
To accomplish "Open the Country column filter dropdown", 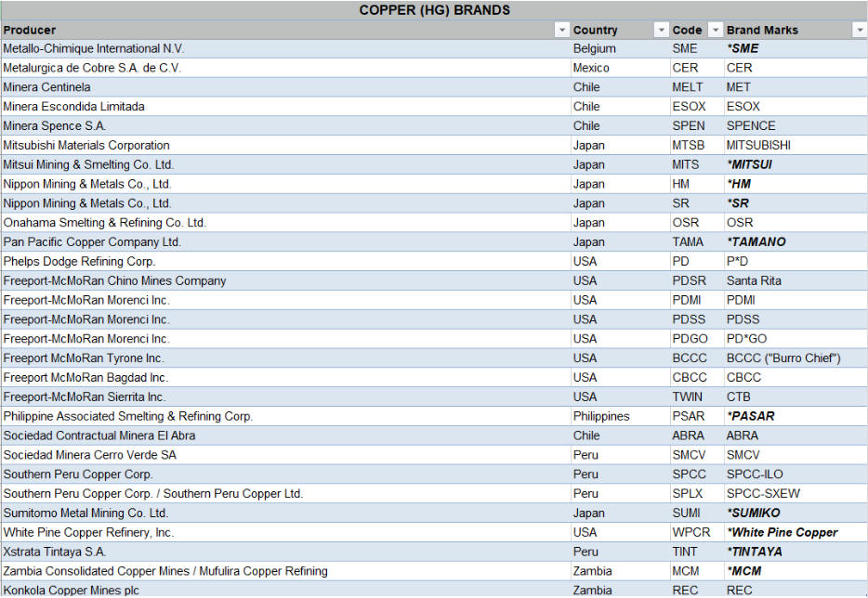I will click(x=661, y=30).
